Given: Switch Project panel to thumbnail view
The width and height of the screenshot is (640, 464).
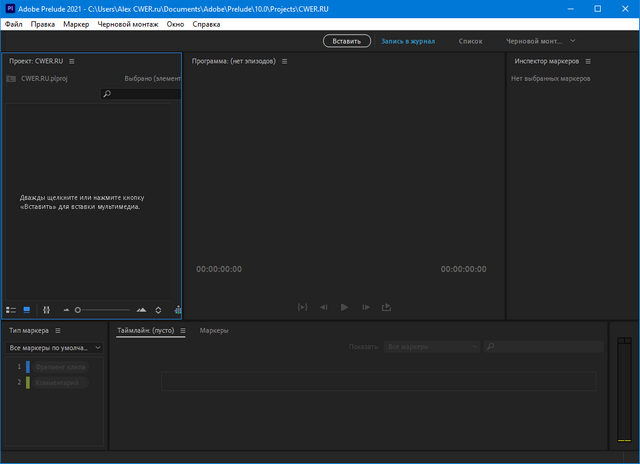Looking at the screenshot, I should point(27,310).
